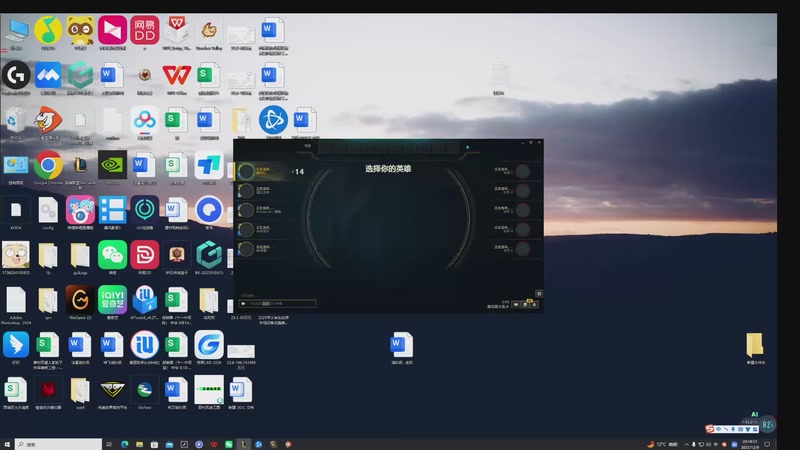Open WeChat from the taskbar
This screenshot has width=800, height=450.
pos(229,444)
